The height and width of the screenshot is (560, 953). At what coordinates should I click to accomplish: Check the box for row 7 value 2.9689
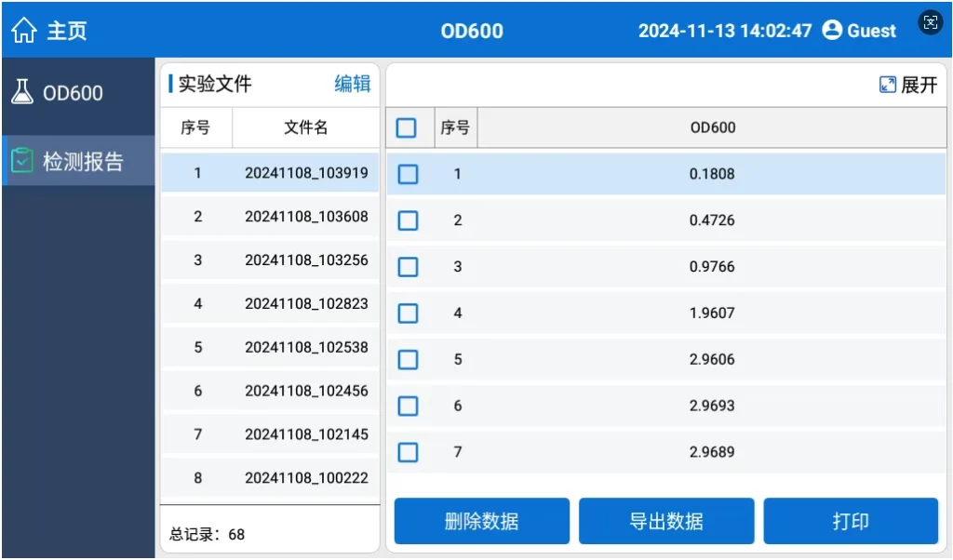(408, 452)
